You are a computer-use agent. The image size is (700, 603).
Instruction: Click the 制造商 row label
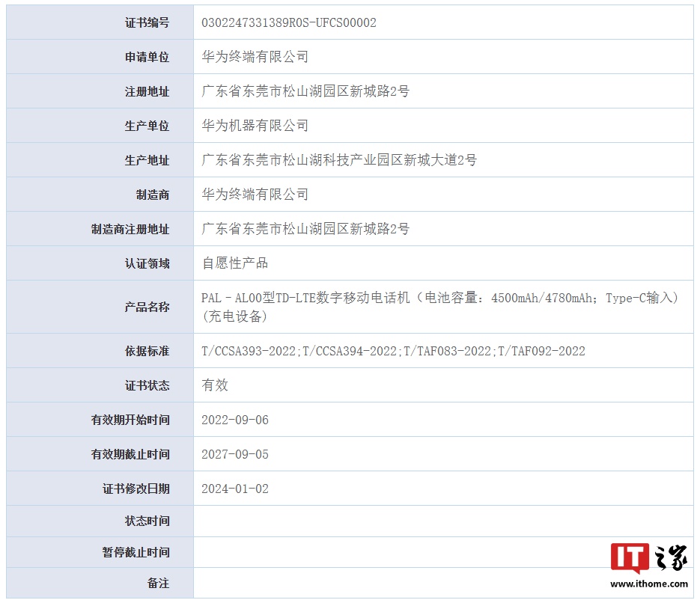coord(152,195)
